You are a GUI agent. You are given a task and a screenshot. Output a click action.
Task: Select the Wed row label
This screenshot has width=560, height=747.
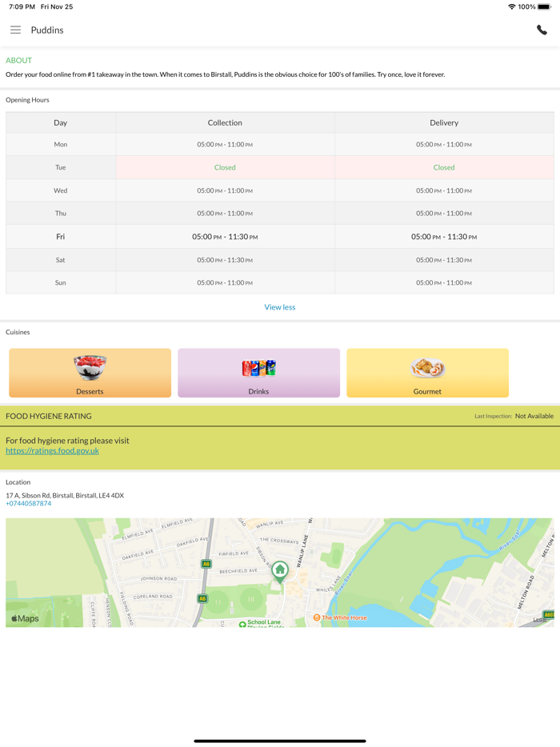click(x=61, y=190)
